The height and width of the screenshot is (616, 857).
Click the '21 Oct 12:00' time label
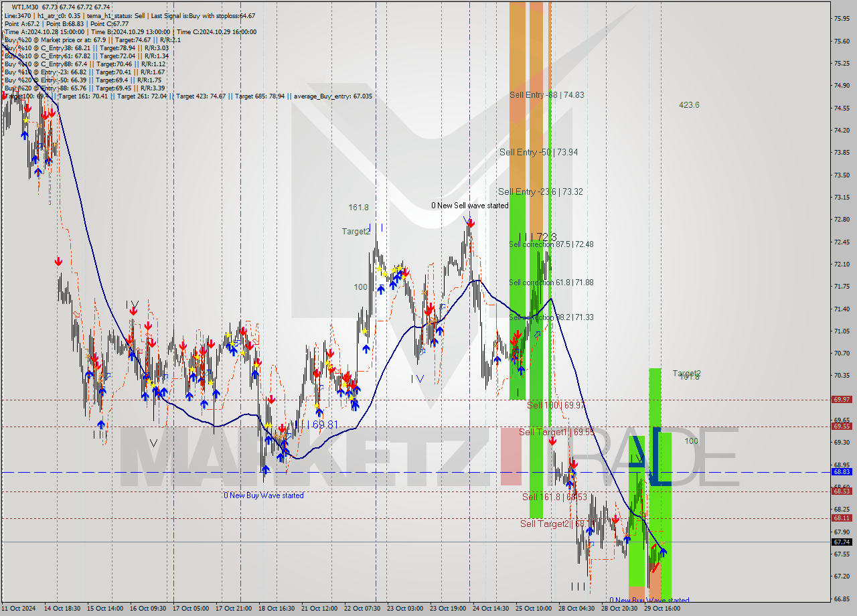pos(320,609)
